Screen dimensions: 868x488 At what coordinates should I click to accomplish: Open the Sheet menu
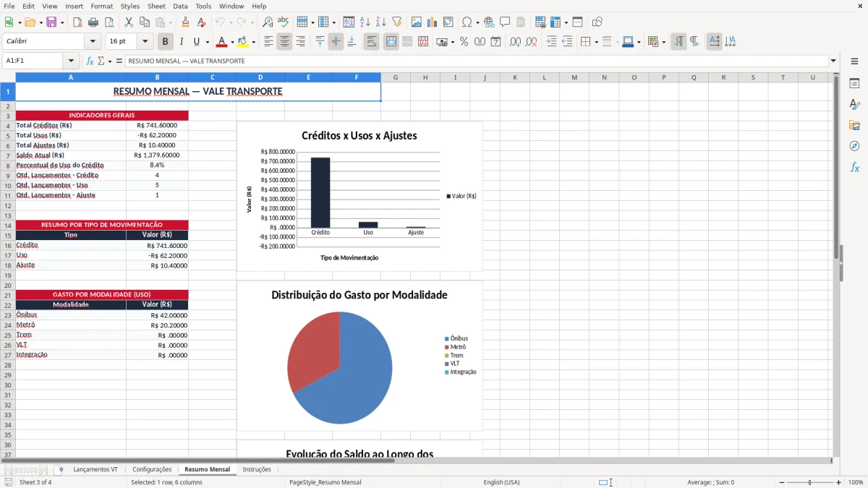tap(157, 6)
